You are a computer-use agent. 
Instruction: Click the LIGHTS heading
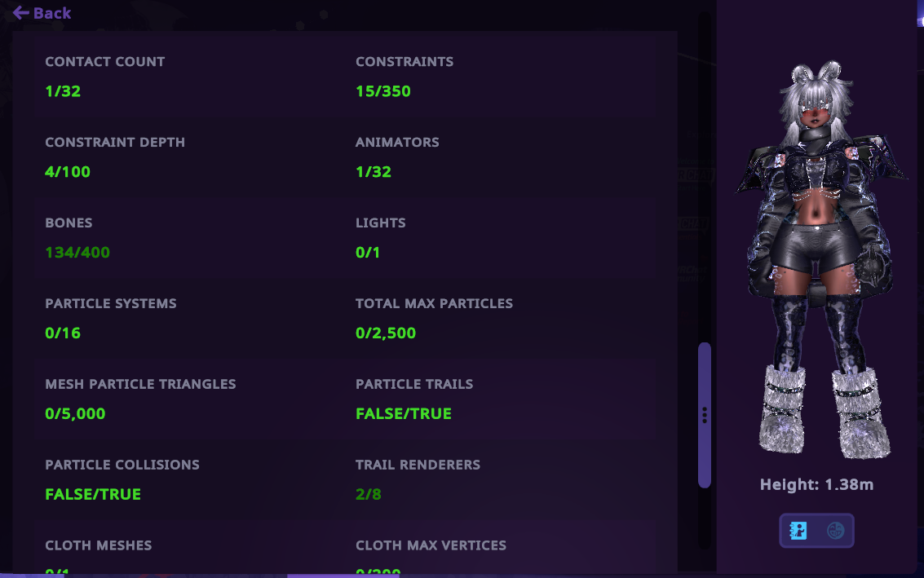381,223
